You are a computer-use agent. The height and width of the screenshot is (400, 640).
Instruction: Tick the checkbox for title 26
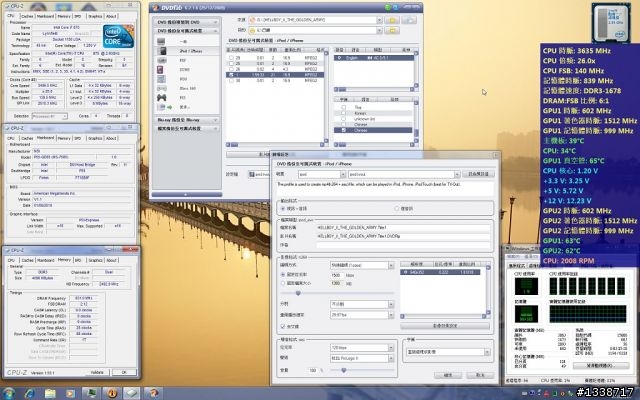tap(231, 69)
